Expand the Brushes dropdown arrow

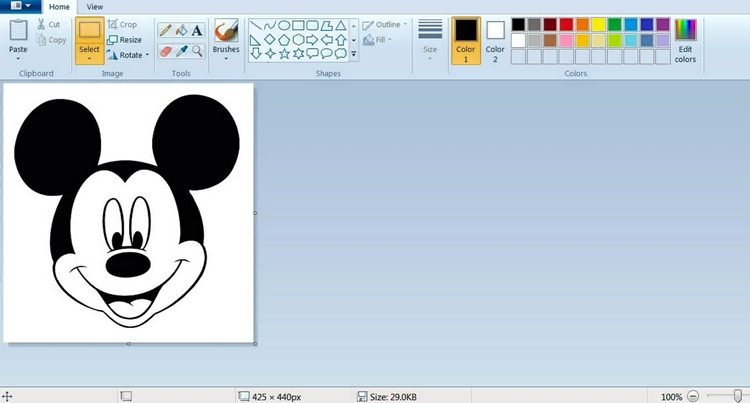point(226,58)
